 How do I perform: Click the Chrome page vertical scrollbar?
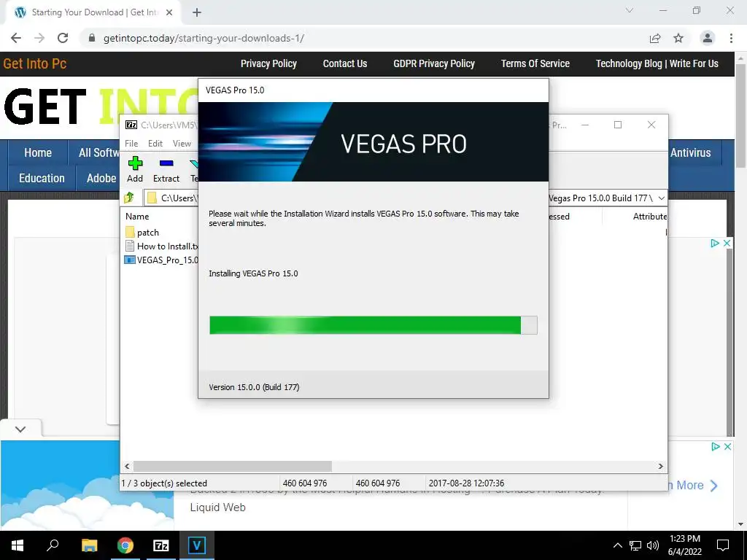point(740,117)
